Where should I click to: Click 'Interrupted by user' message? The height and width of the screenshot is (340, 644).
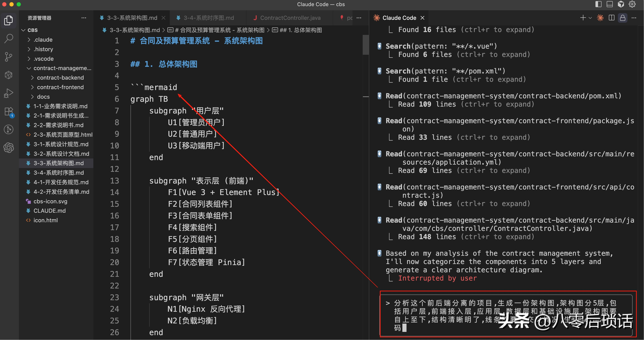438,278
